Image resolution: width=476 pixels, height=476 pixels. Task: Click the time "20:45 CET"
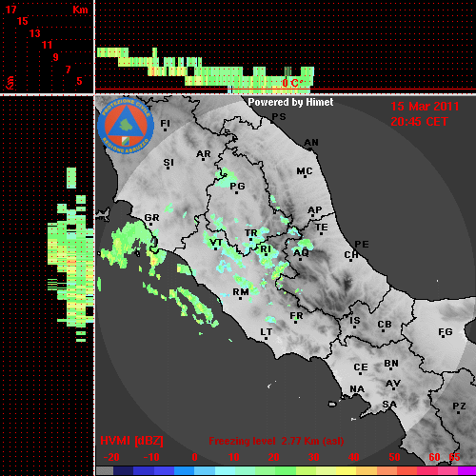[419, 122]
